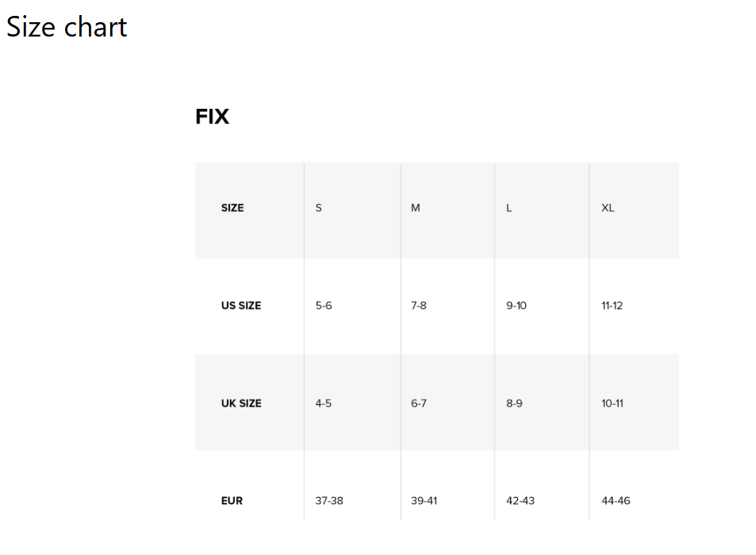756x555 pixels.
Task: Select the UK size 4-5 cell
Action: tap(324, 403)
